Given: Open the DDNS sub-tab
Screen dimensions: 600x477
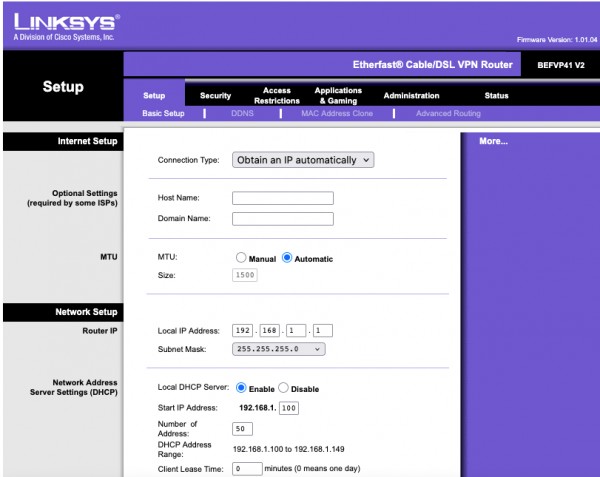Looking at the screenshot, I should coord(242,114).
